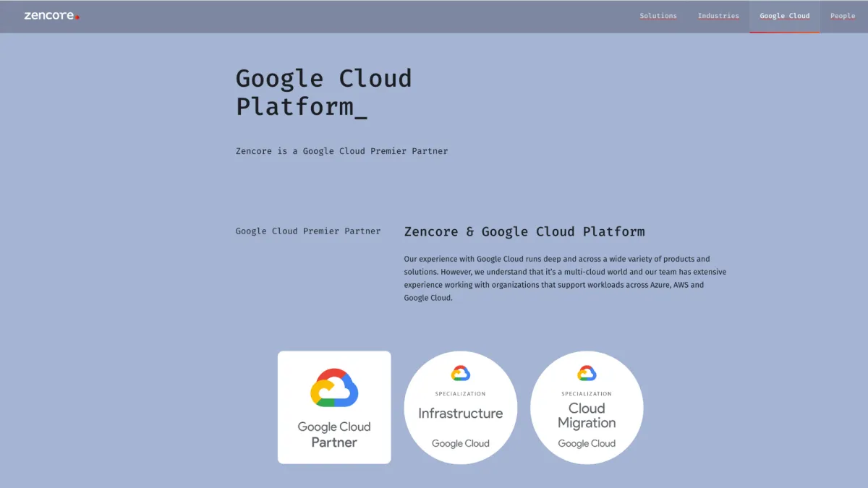Open the Solutions menu item
This screenshot has width=868, height=488.
click(658, 16)
